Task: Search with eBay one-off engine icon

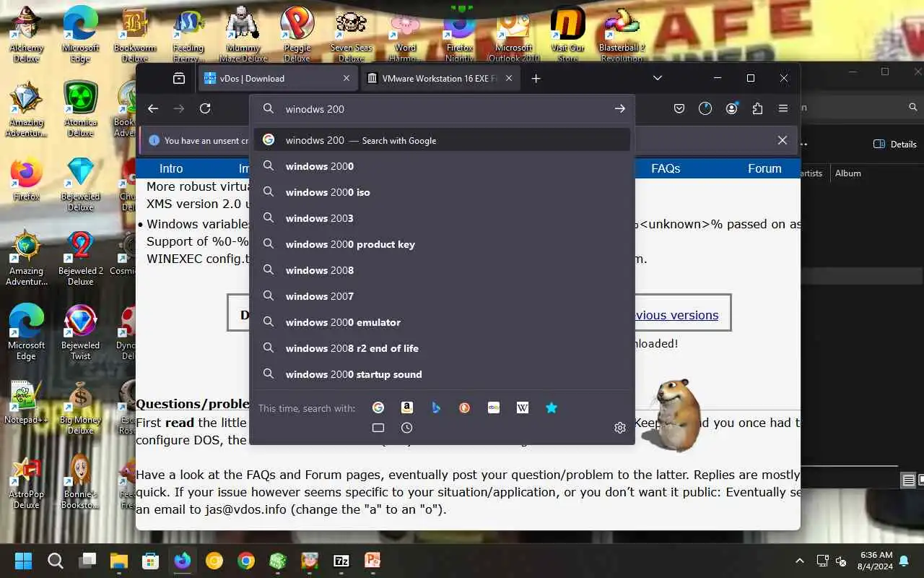Action: (x=494, y=408)
